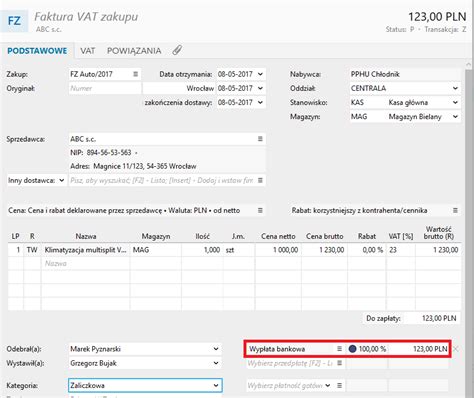Click the header total 123,00 PLN

[x=437, y=17]
